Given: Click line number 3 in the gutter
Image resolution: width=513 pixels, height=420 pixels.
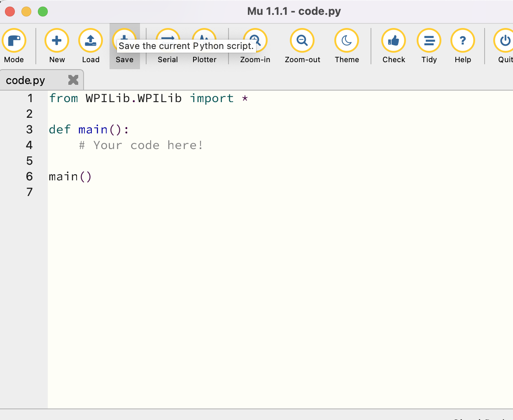Looking at the screenshot, I should [29, 129].
